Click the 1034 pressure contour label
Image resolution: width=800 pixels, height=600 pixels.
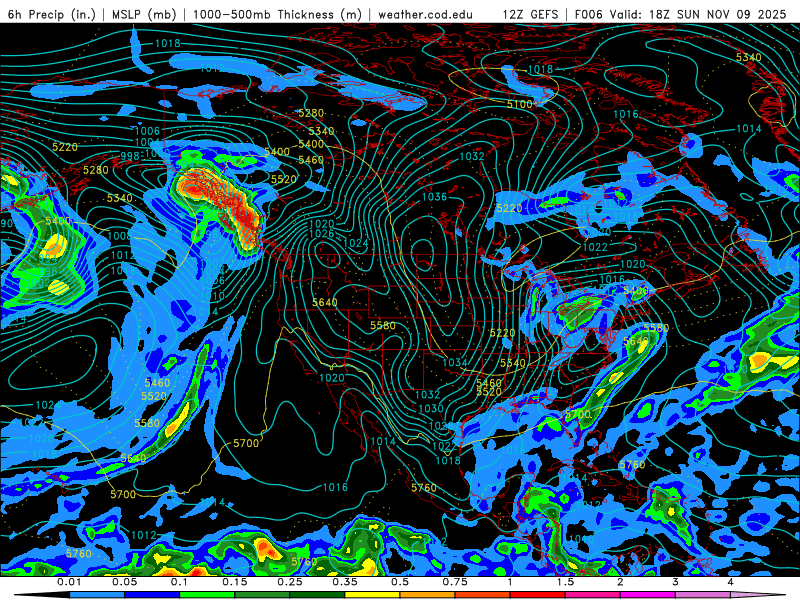coord(455,362)
